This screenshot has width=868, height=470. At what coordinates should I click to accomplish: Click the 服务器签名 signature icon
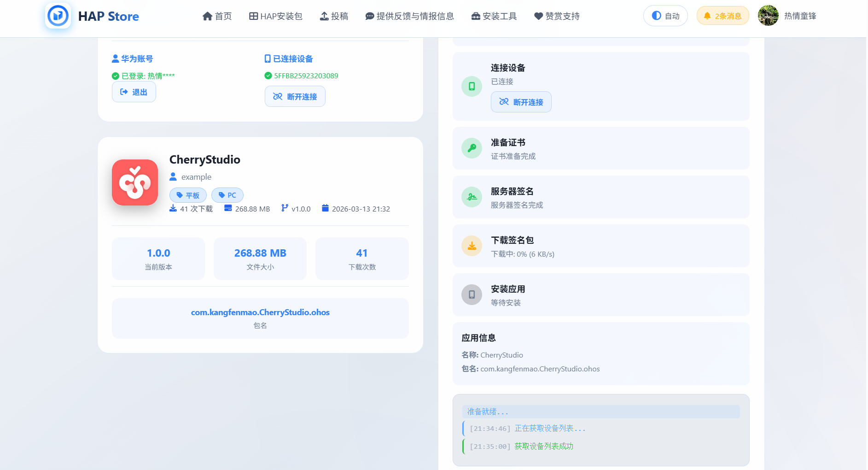click(x=472, y=197)
